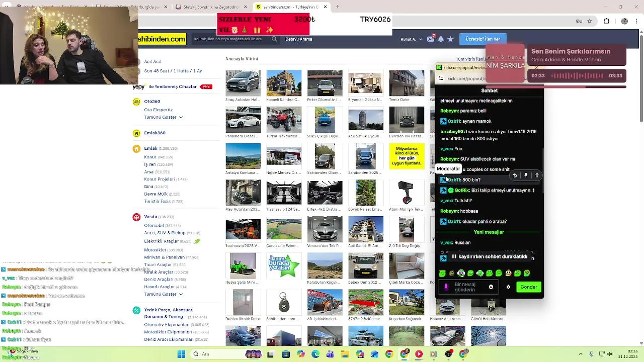Open the browser extensions puzzle icon
The height and width of the screenshot is (362, 644).
[606, 21]
